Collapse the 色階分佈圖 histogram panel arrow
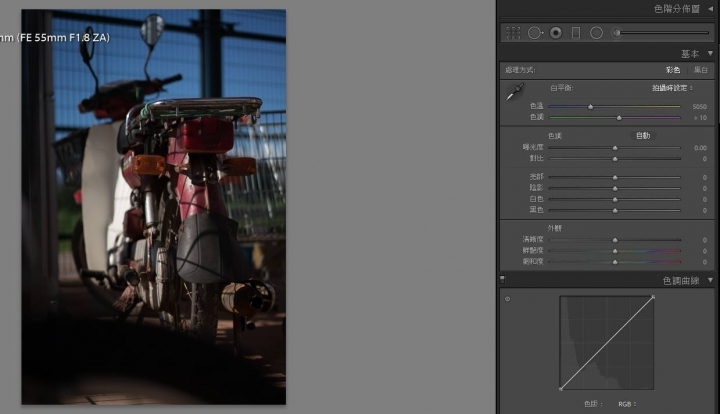 point(710,9)
